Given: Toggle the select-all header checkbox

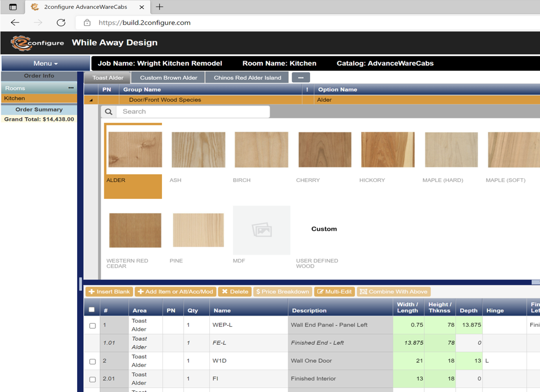Looking at the screenshot, I should point(92,310).
